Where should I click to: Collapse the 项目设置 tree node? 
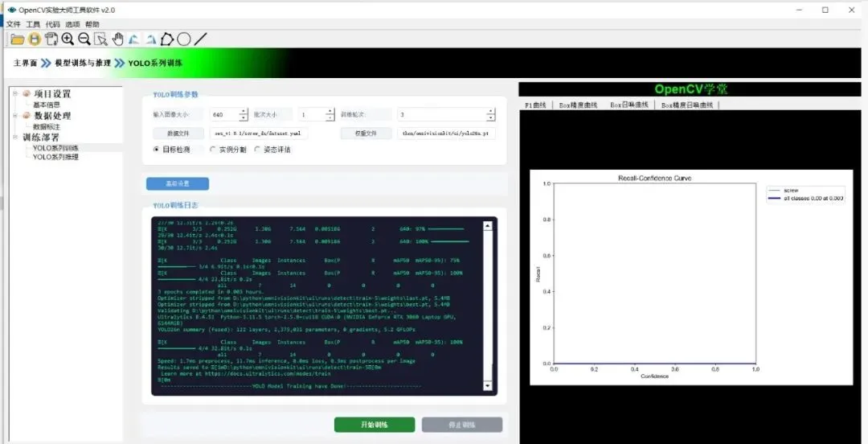[15, 93]
